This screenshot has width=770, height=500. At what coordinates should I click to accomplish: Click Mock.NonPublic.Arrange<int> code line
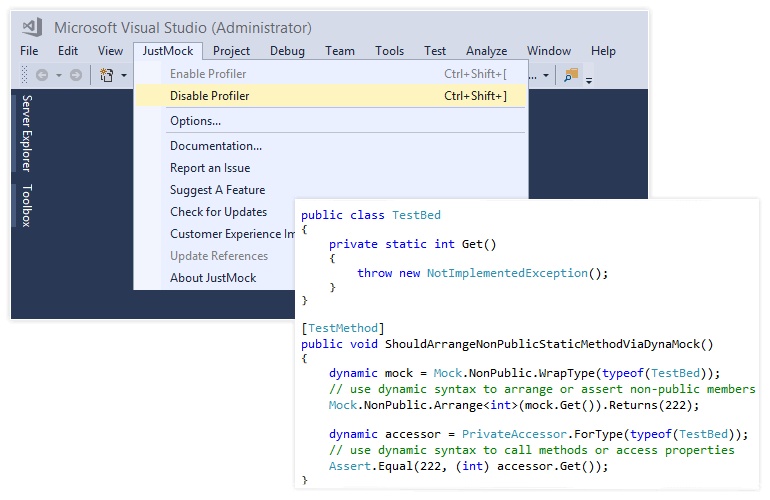[514, 405]
